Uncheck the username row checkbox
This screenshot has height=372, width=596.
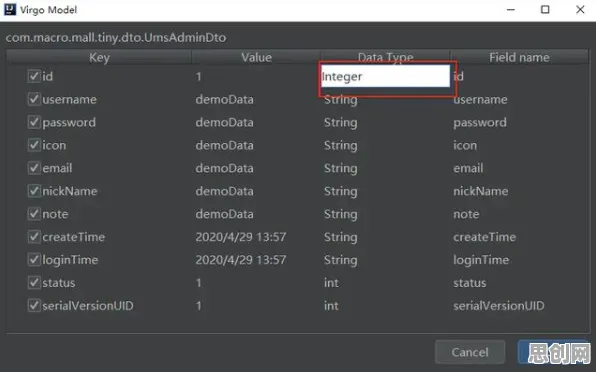(x=34, y=99)
